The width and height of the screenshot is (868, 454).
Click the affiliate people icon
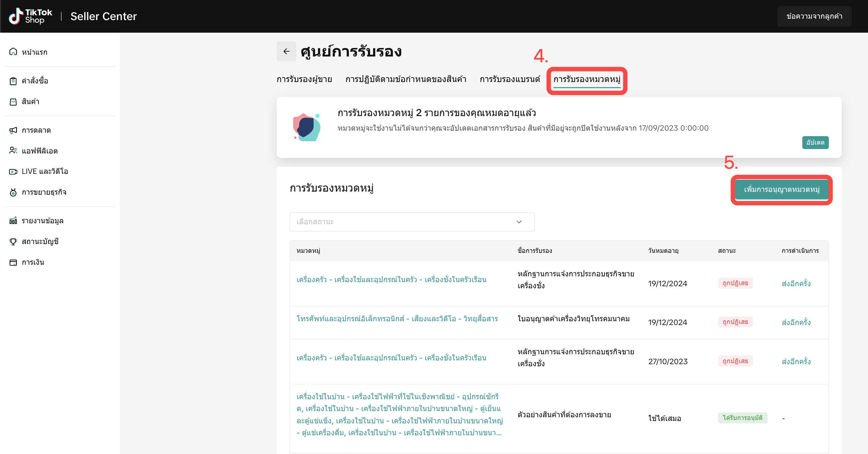coord(13,150)
